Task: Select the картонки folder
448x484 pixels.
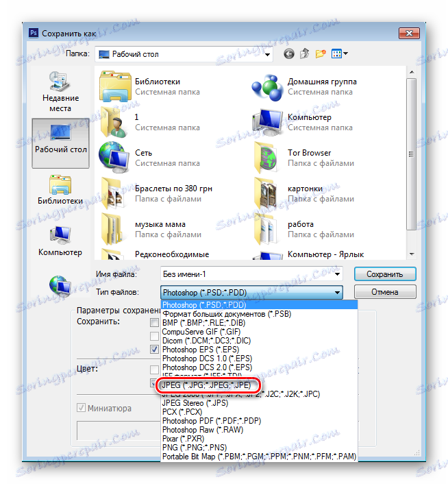Action: pyautogui.click(x=303, y=193)
